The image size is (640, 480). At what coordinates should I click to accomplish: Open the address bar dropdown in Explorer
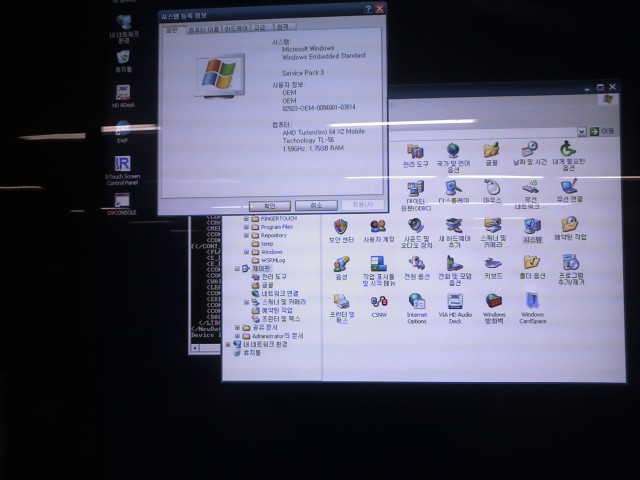pos(582,132)
